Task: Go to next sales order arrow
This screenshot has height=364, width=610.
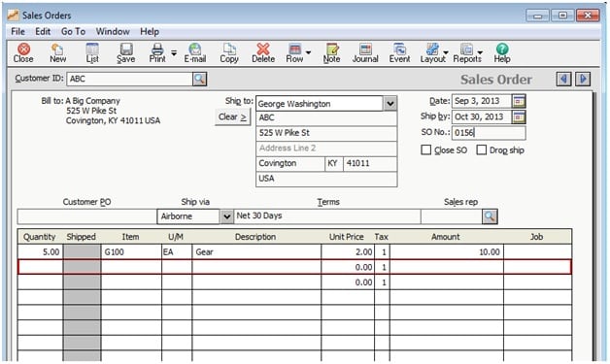Action: (583, 79)
